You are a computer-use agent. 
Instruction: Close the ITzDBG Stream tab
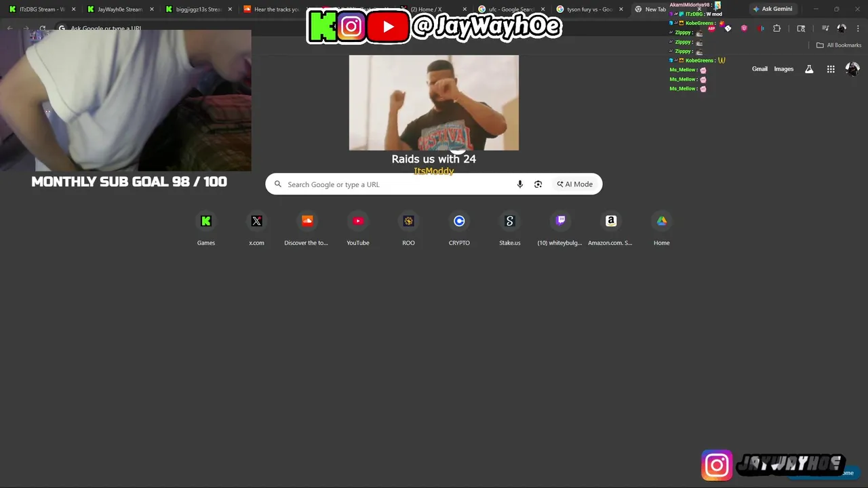click(74, 9)
